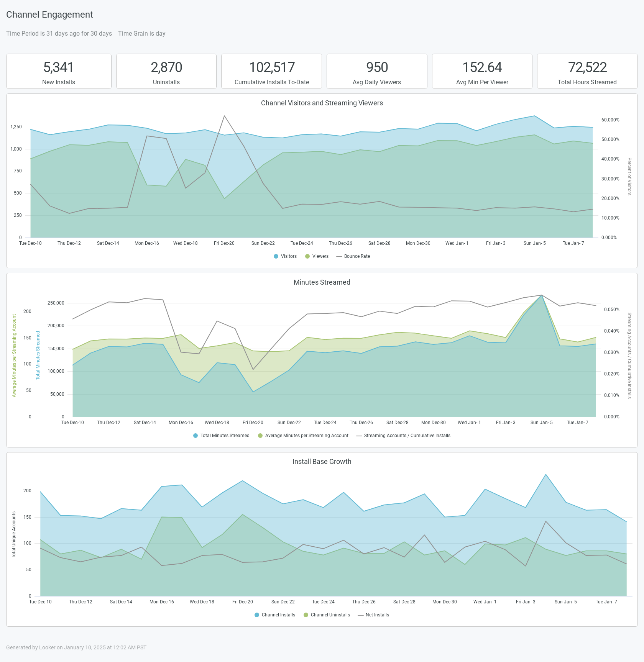Screen dimensions: 644x662
Task: Click the 250,000 axis value in Minutes Streamed
Action: [56, 303]
